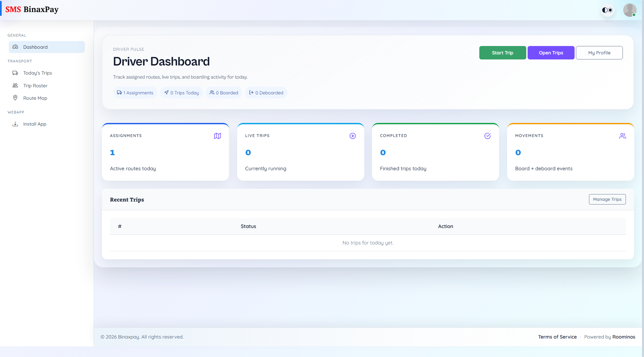Toggle dark mode with the contrast icon
Image resolution: width=644 pixels, height=357 pixels.
click(x=607, y=10)
